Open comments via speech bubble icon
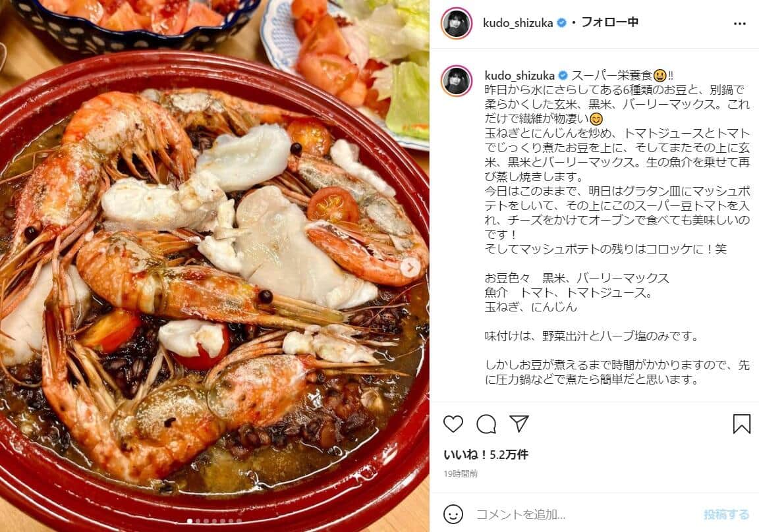This screenshot has height=532, width=759. coord(486,424)
